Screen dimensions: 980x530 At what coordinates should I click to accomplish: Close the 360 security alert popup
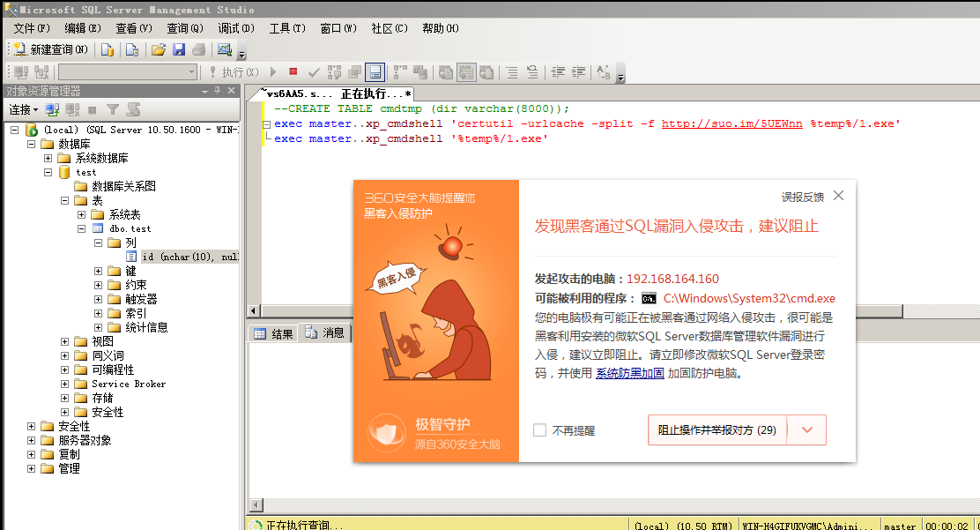point(839,196)
